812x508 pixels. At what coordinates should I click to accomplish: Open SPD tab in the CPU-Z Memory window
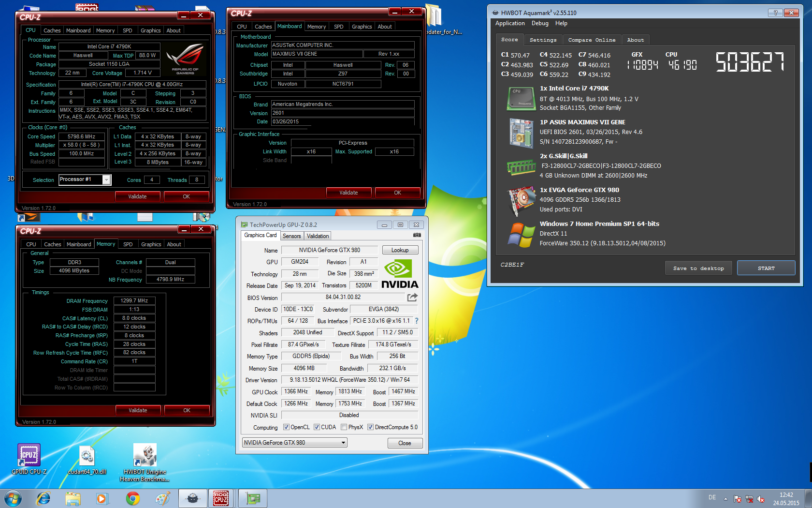[128, 244]
